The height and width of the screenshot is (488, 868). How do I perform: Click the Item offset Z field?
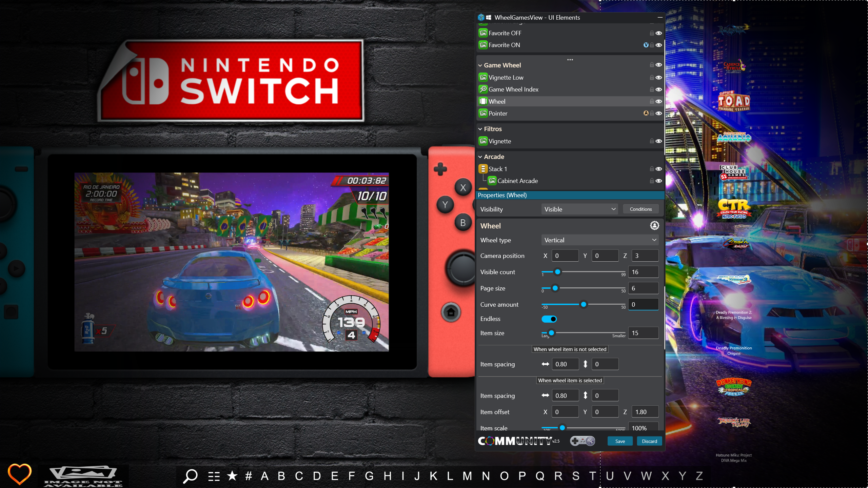point(645,412)
